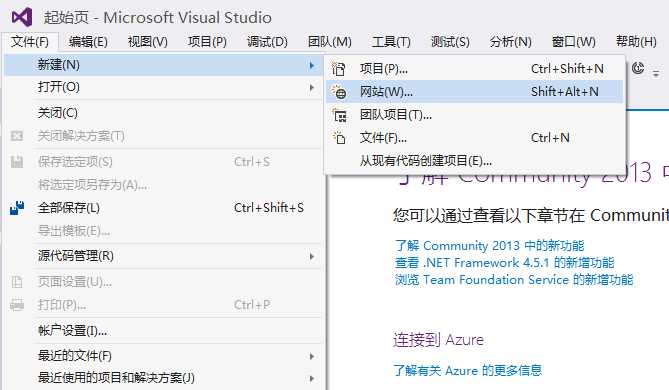The image size is (669, 390).
Task: Choose 关闭(C) from the File menu
Action: tap(163, 113)
